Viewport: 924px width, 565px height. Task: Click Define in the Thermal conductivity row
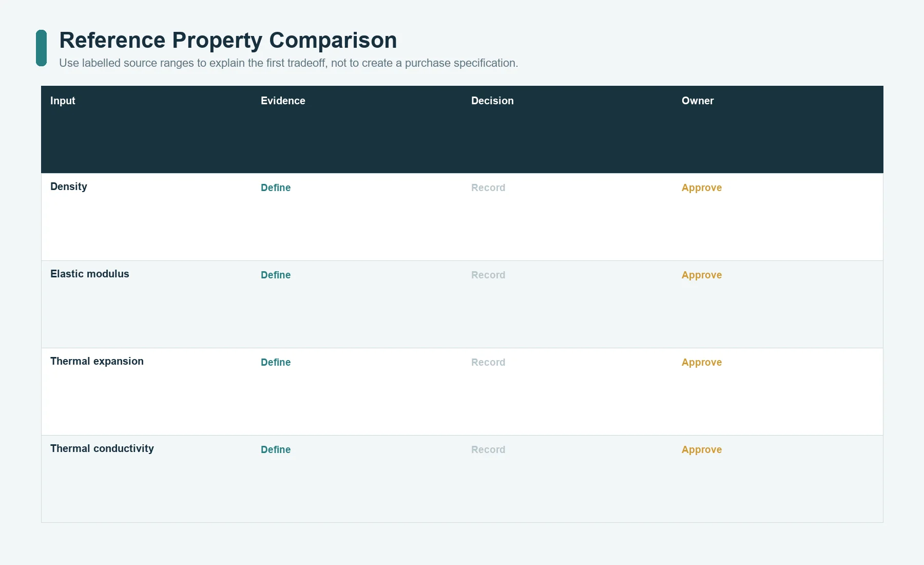point(276,449)
